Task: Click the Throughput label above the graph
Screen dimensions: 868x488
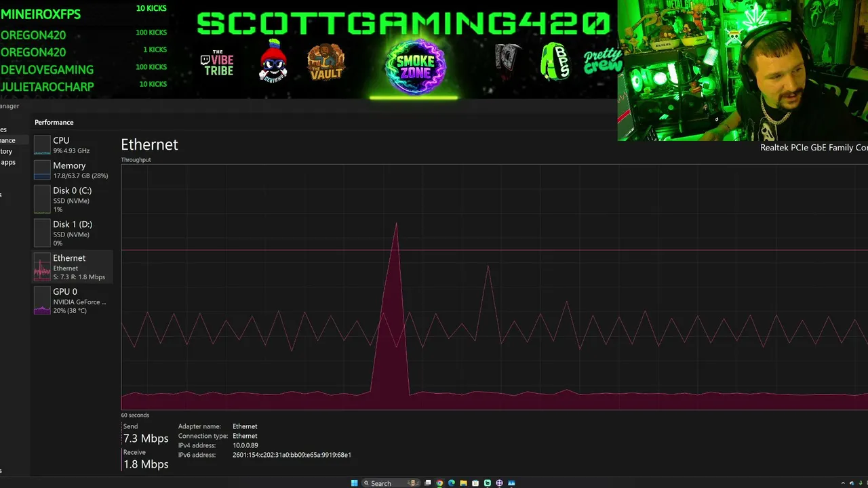Action: (136, 160)
